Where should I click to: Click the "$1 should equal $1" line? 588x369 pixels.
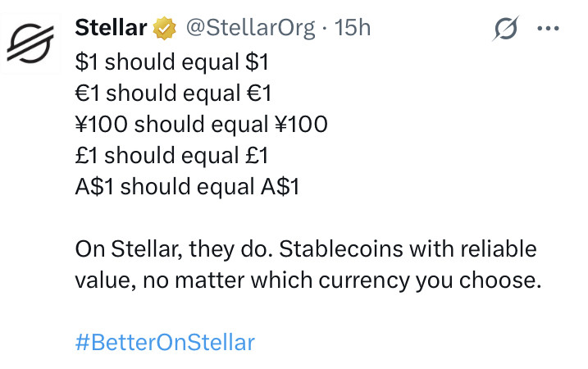click(x=171, y=61)
